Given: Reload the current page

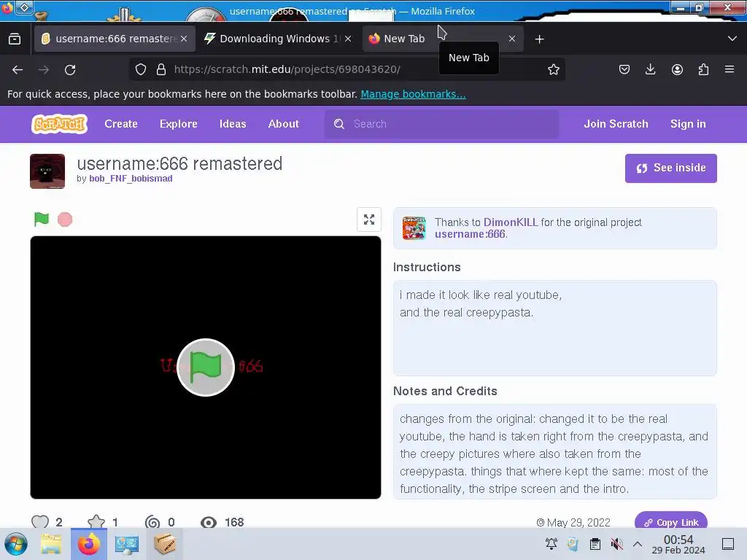Looking at the screenshot, I should coord(70,69).
